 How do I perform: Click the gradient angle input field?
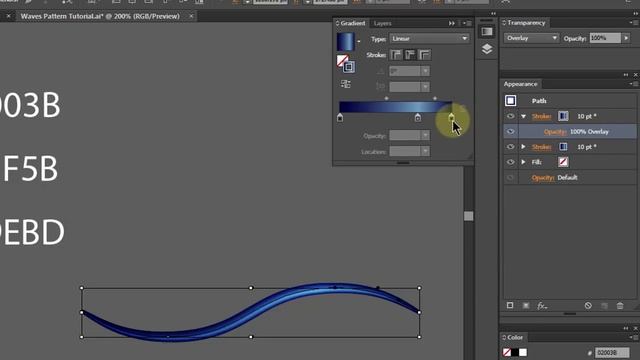pyautogui.click(x=405, y=71)
